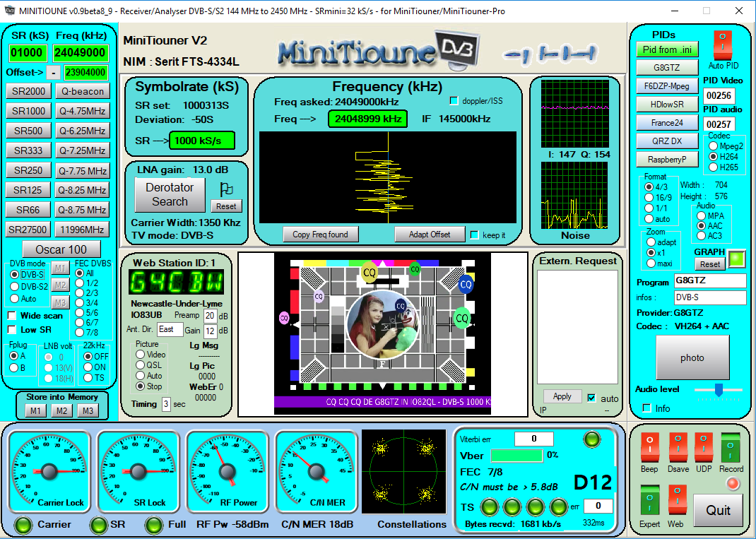Image resolution: width=756 pixels, height=539 pixels.
Task: Click the PID Video field 00256
Action: click(718, 95)
